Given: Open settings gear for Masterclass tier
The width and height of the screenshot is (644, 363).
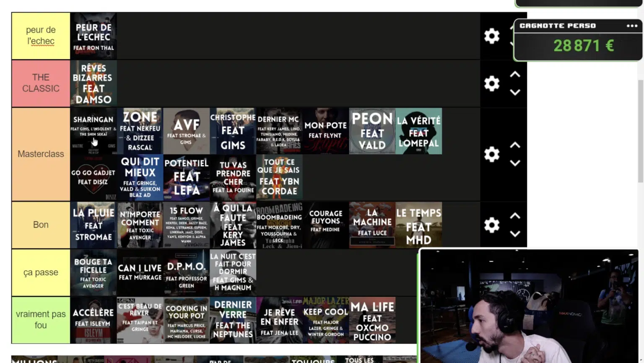Looking at the screenshot, I should (491, 154).
